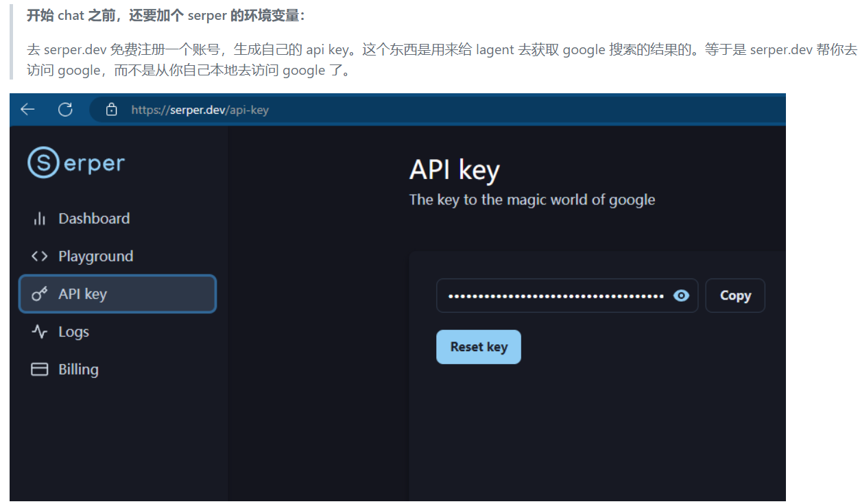Screen dimensions: 860x504
Task: Click the Dashboard bar chart icon
Action: [x=39, y=219]
